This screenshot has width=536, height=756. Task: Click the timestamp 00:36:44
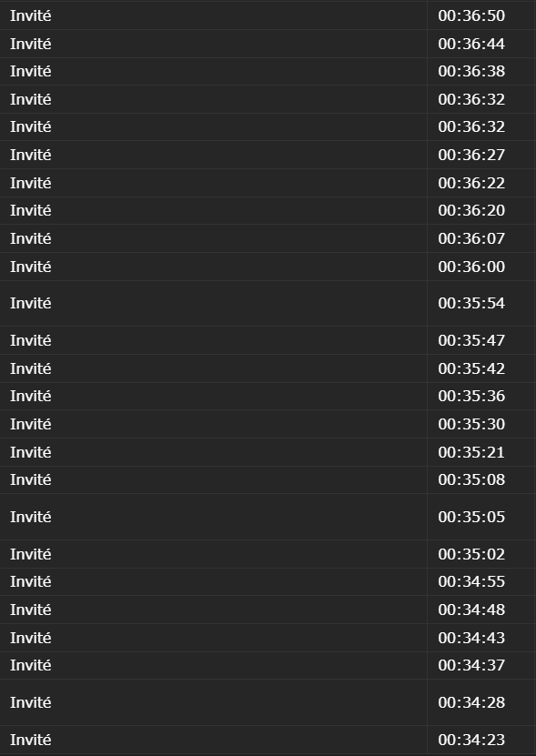pos(471,44)
